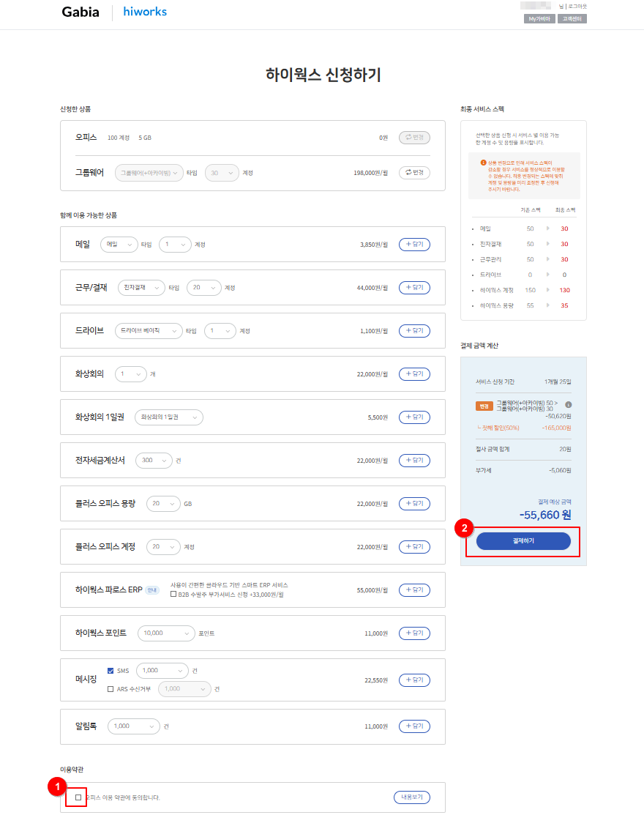
Task: Click 내용보기 to view terms
Action: pos(411,797)
